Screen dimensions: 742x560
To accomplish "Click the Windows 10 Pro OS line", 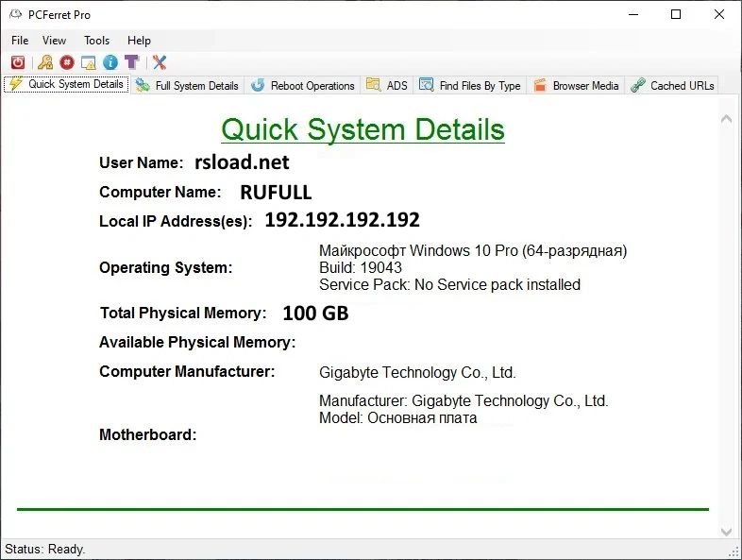I will click(473, 250).
